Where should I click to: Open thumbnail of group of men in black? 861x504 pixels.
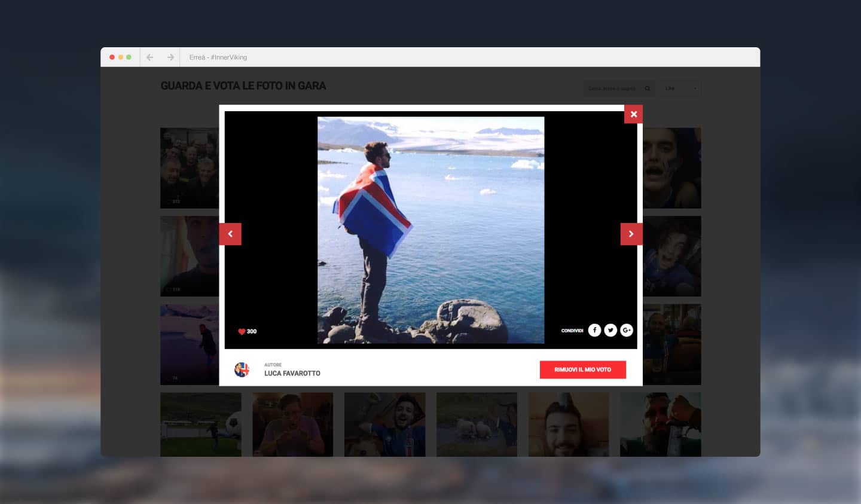click(x=190, y=168)
